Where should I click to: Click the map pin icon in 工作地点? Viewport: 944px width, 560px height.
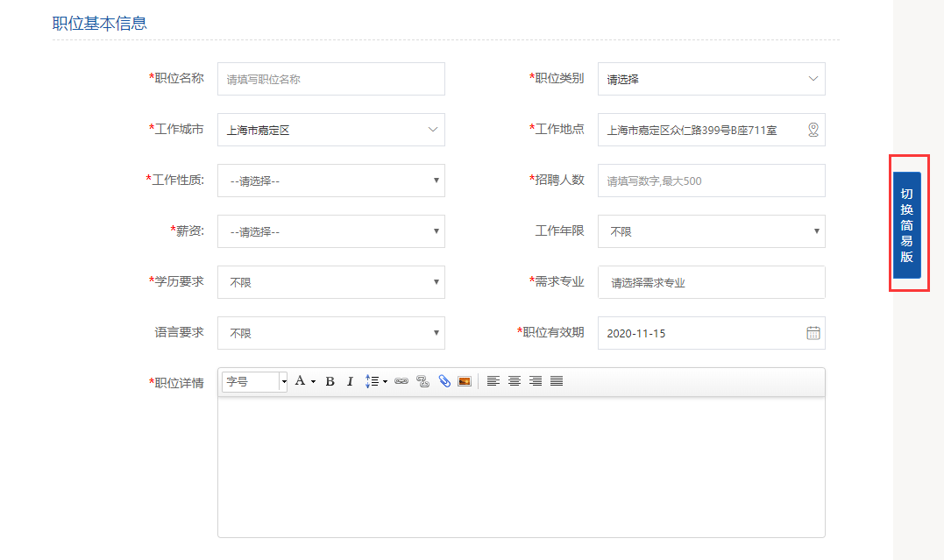[x=813, y=130]
